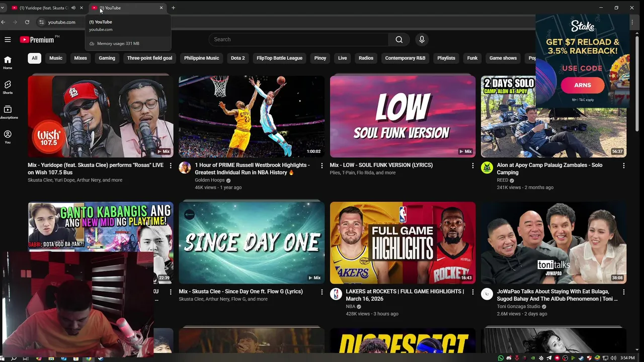Open 'LAKERS at ROCKETS' title link
Viewport: 644px width, 362px height.
[x=405, y=295]
